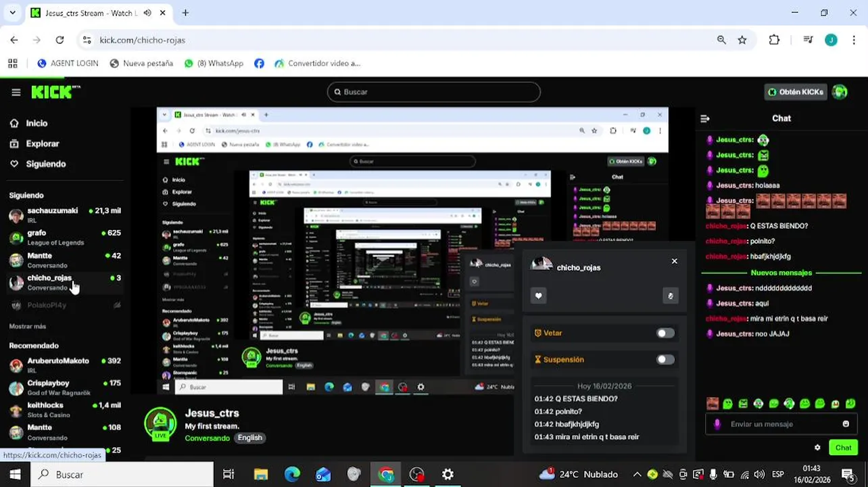Open Chrome zoom magnifier icon
This screenshot has height=487, width=868.
tap(721, 40)
